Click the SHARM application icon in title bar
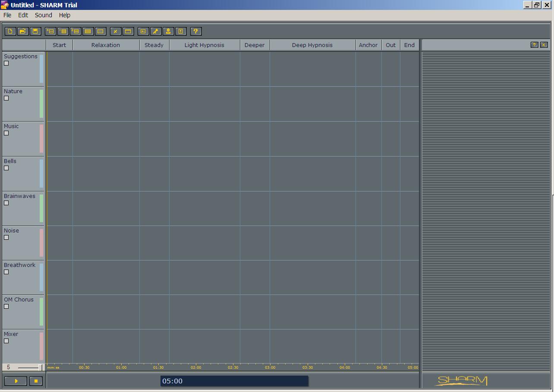 (x=5, y=5)
